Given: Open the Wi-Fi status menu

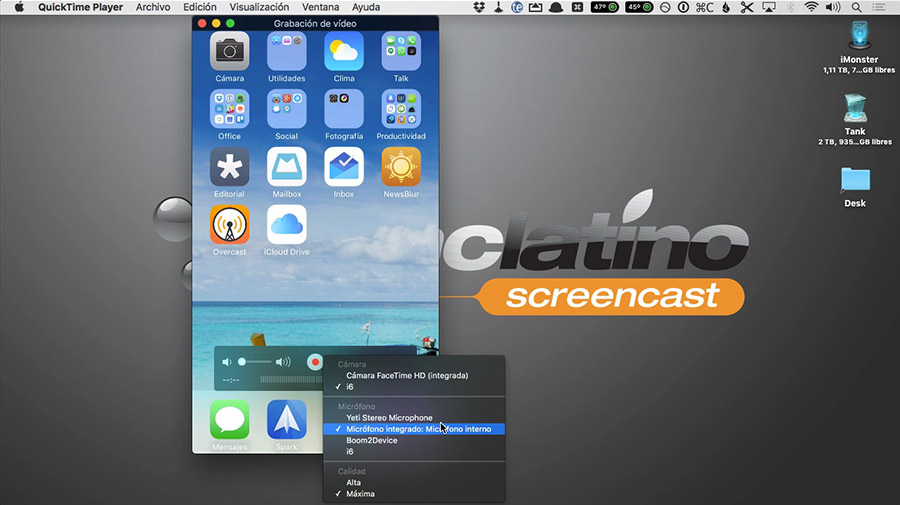Looking at the screenshot, I should [811, 7].
